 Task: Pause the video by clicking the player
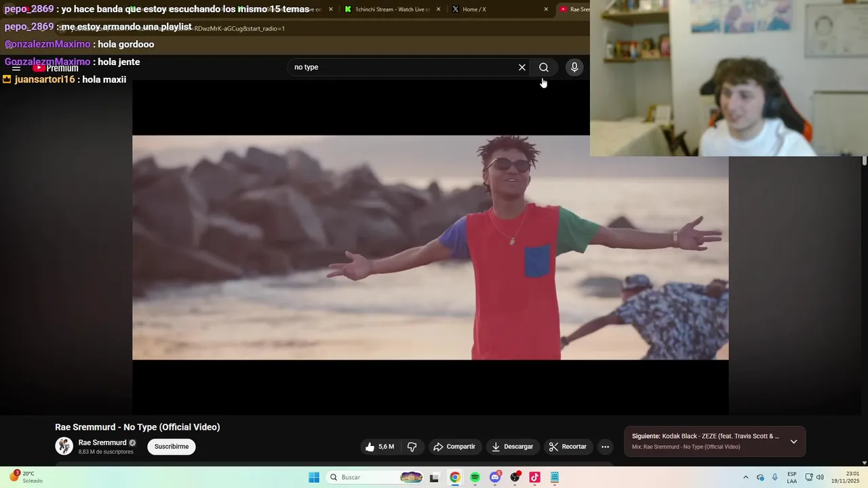pyautogui.click(x=430, y=247)
